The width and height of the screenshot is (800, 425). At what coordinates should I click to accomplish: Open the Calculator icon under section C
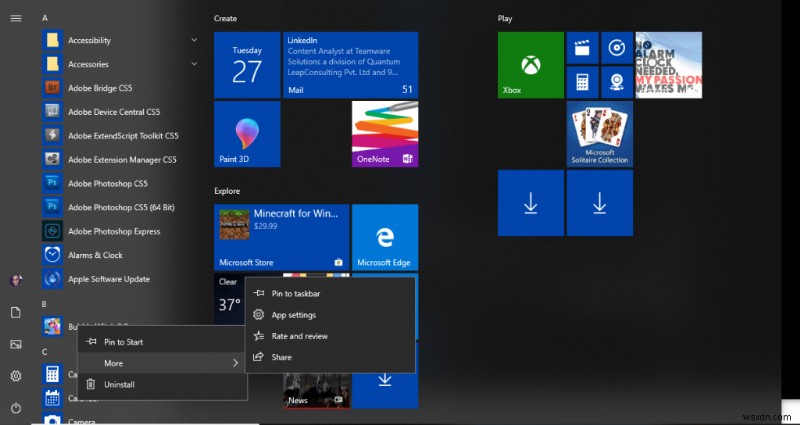point(52,374)
